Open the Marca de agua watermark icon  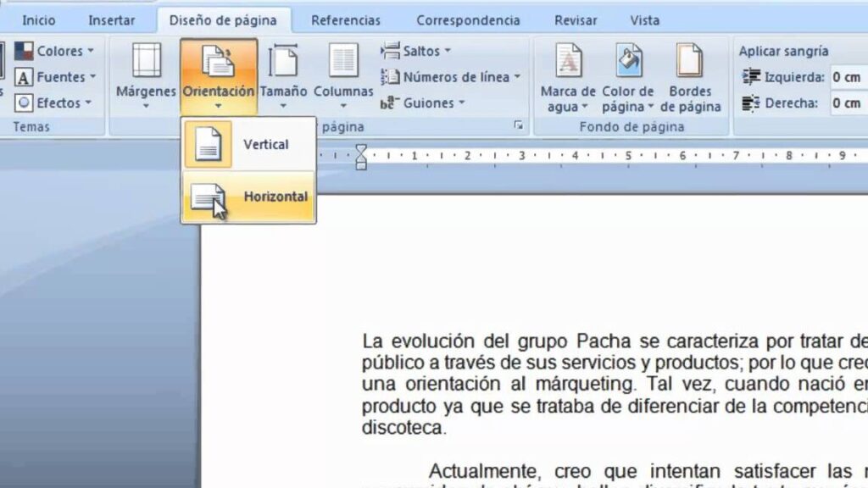coord(569,60)
